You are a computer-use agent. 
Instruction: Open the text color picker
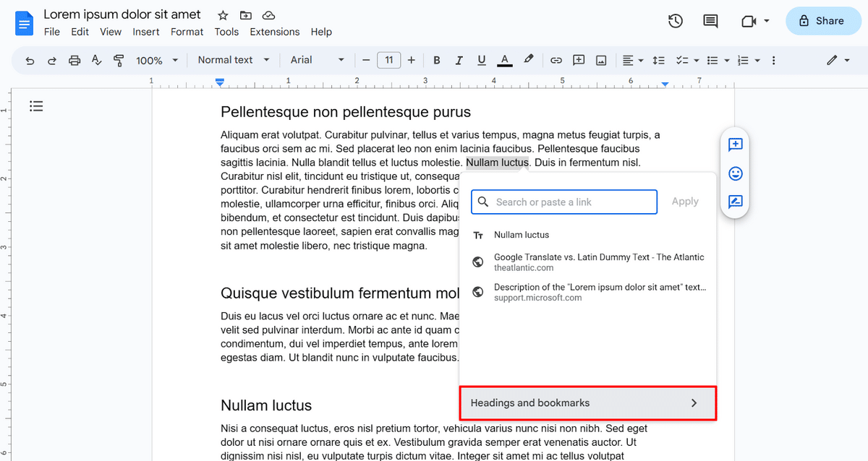click(x=504, y=60)
